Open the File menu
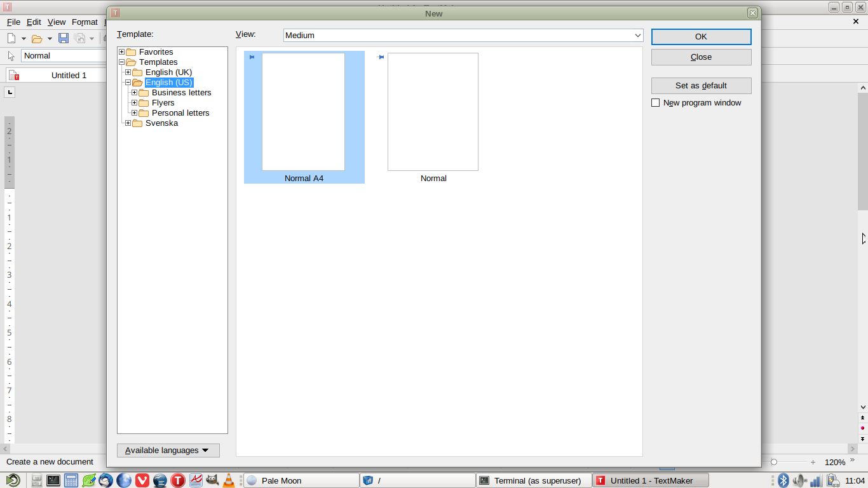Image resolution: width=868 pixels, height=488 pixels. point(13,22)
